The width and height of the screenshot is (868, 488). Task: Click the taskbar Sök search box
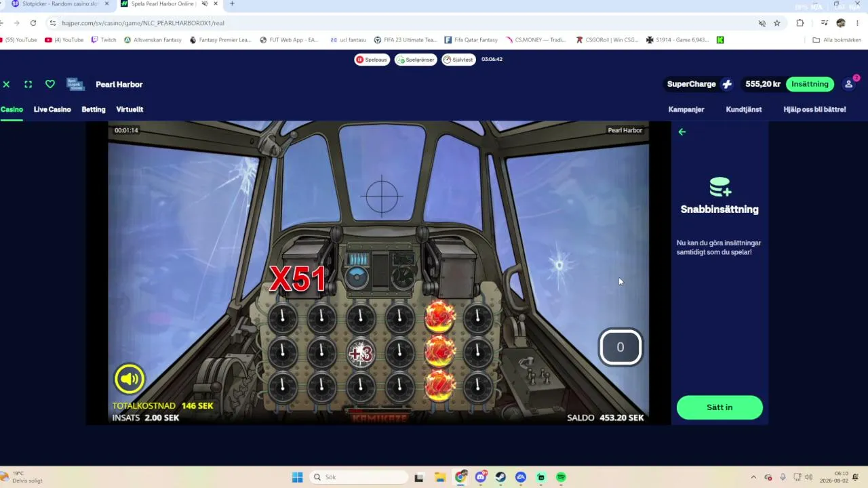pos(357,477)
